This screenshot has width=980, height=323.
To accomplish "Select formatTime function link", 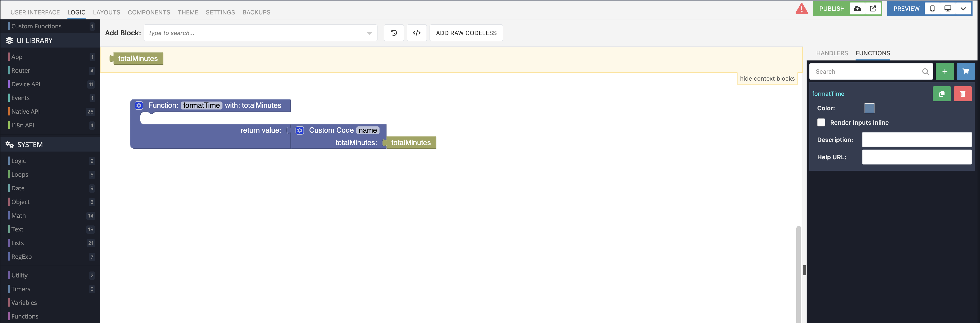I will tap(828, 94).
